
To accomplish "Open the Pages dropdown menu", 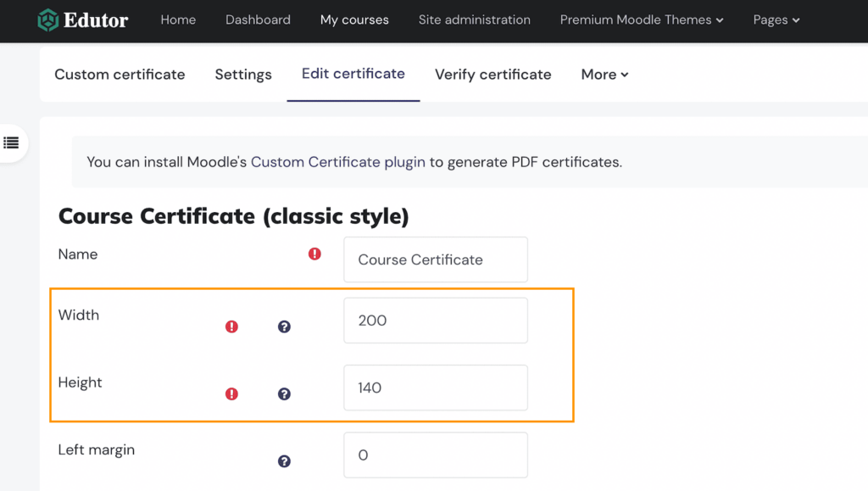I will [776, 20].
